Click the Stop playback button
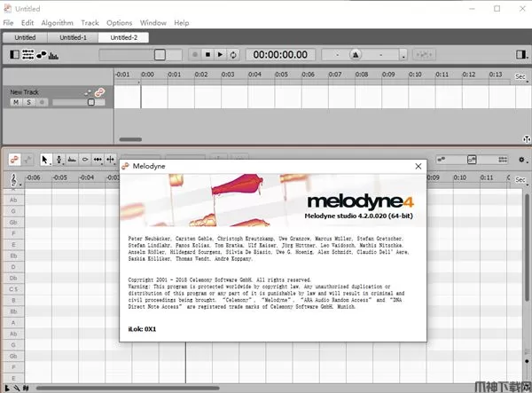Image resolution: width=532 pixels, height=393 pixels. tap(207, 54)
